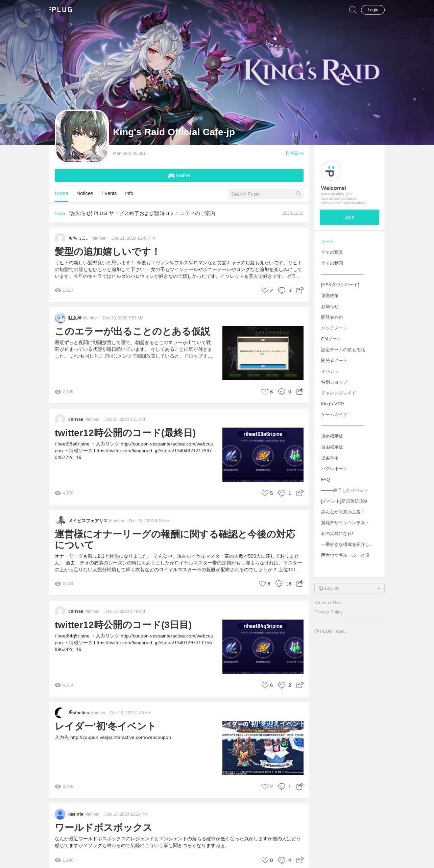Click the Join button

349,217
